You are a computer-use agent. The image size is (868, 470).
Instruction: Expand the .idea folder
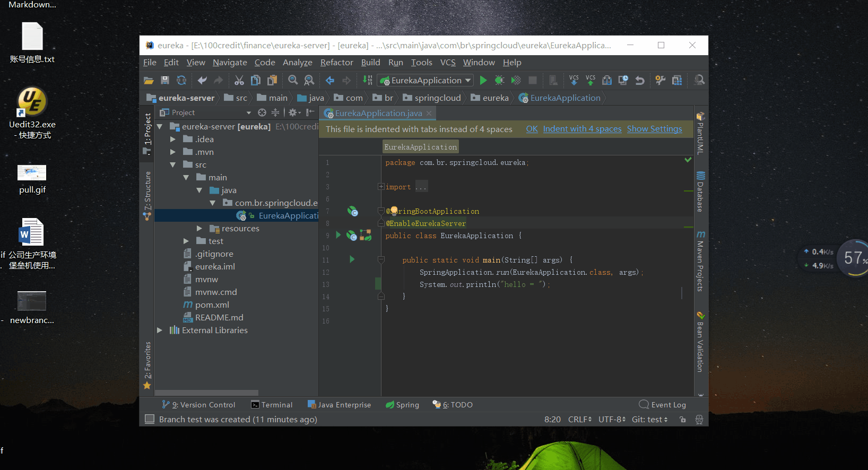coord(173,139)
